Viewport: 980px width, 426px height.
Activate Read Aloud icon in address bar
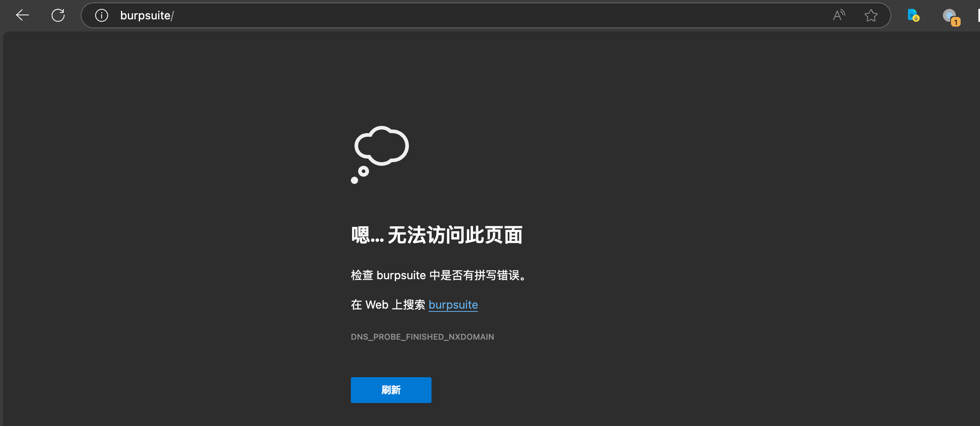pyautogui.click(x=839, y=15)
